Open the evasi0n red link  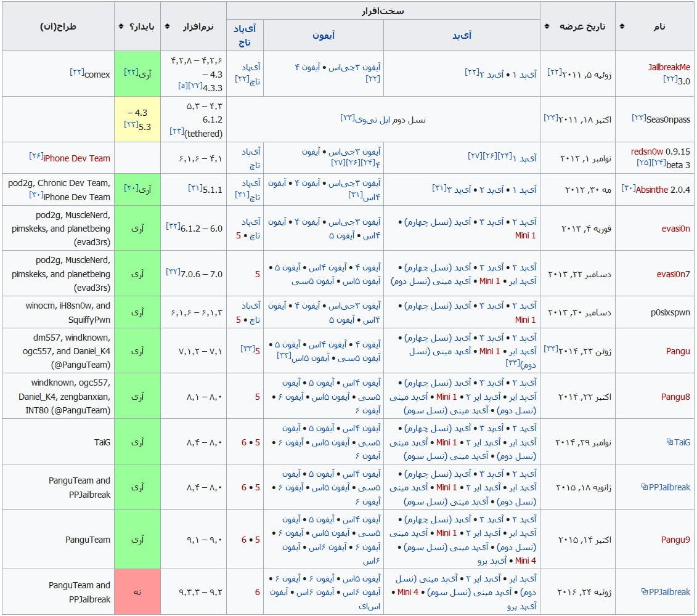(675, 229)
